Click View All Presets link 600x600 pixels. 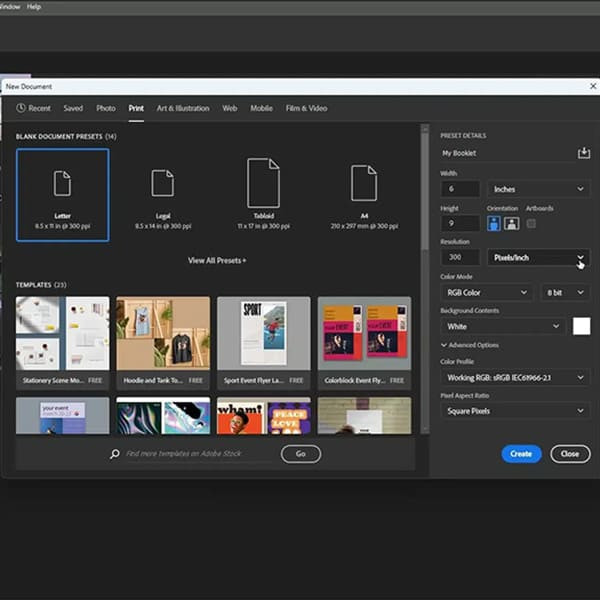217,260
